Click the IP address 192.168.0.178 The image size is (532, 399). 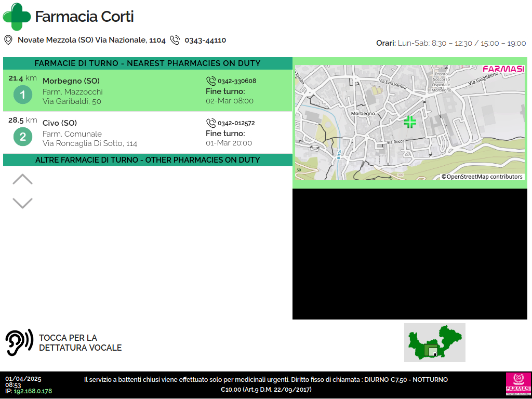click(33, 391)
